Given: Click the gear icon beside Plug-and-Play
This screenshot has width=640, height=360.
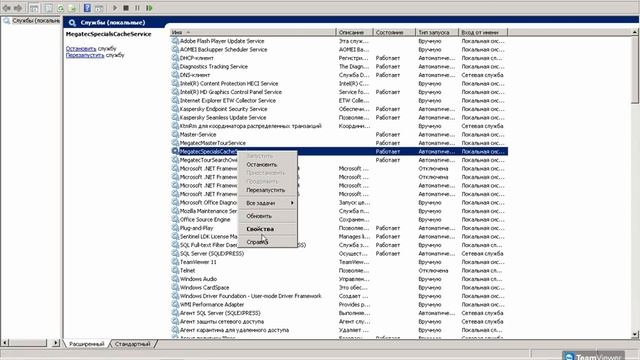Looking at the screenshot, I should 175,228.
